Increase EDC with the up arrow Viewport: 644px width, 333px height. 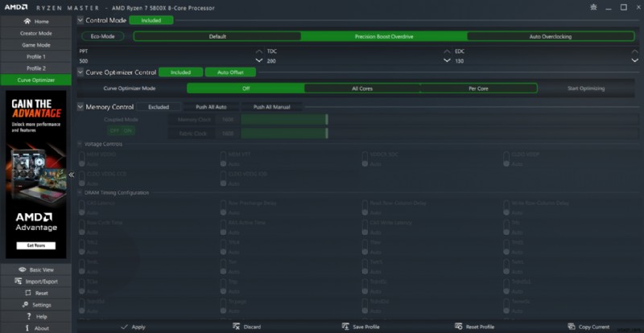click(x=634, y=51)
